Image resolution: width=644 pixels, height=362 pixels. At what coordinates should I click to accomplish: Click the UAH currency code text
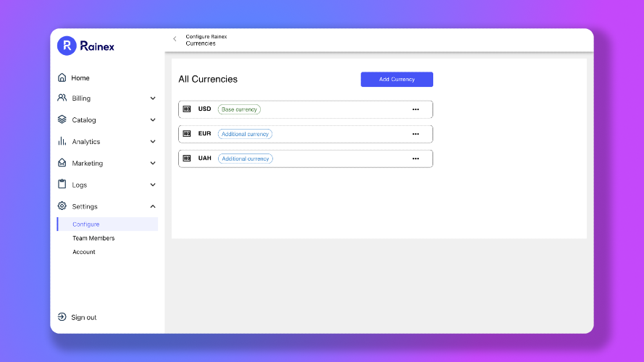tap(204, 159)
